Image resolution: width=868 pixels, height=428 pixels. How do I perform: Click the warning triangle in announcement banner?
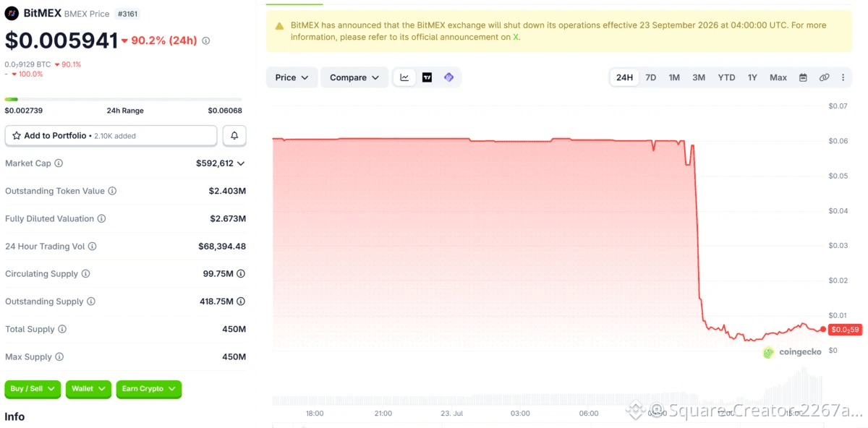point(279,25)
